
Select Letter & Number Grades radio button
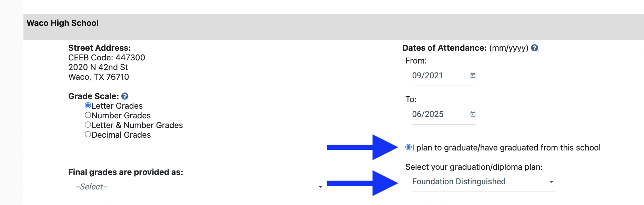[x=88, y=125]
